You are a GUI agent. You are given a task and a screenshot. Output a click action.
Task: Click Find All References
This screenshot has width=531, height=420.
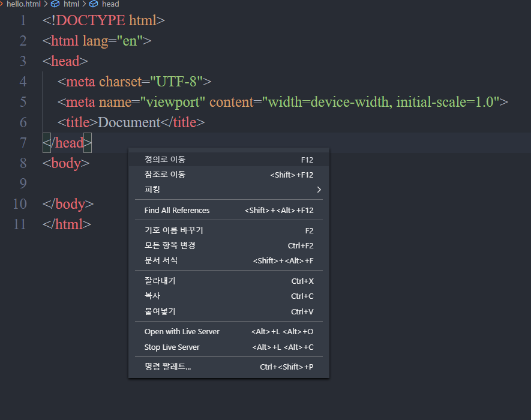pyautogui.click(x=229, y=211)
